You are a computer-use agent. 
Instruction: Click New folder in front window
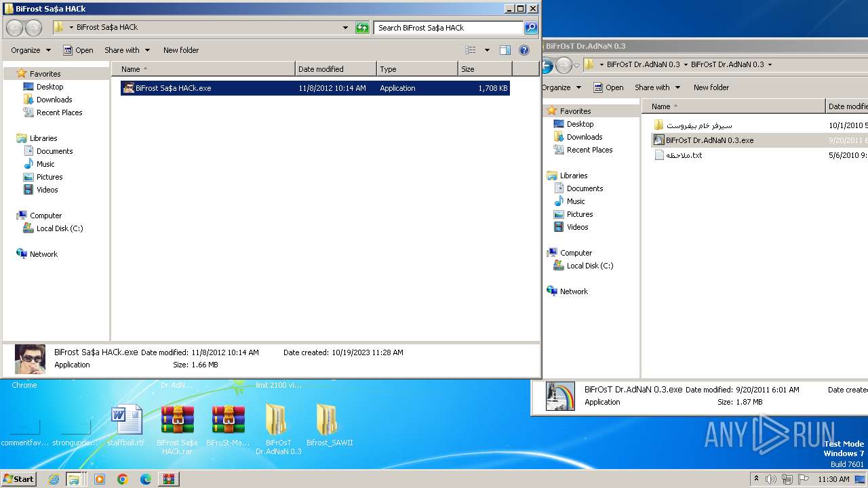(181, 50)
